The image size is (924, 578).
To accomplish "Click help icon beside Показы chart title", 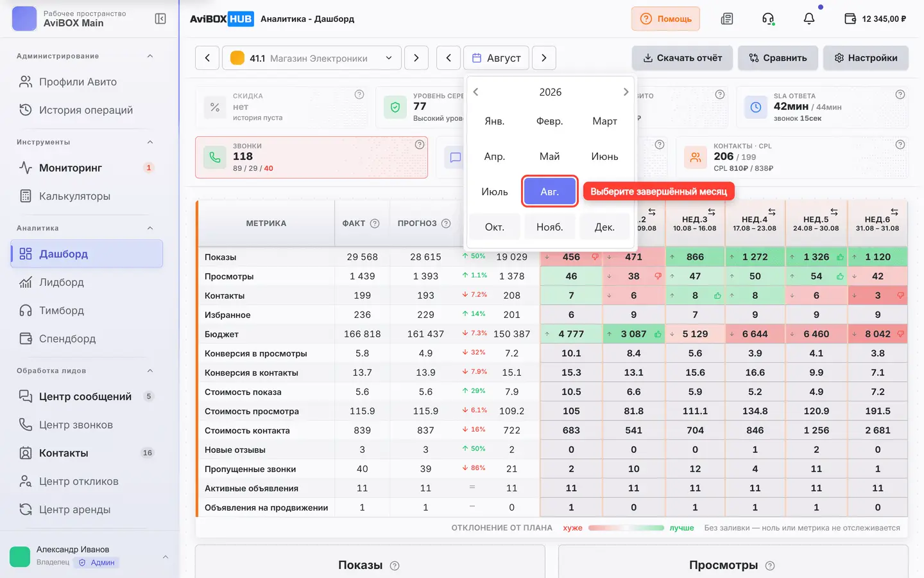I will tap(395, 566).
